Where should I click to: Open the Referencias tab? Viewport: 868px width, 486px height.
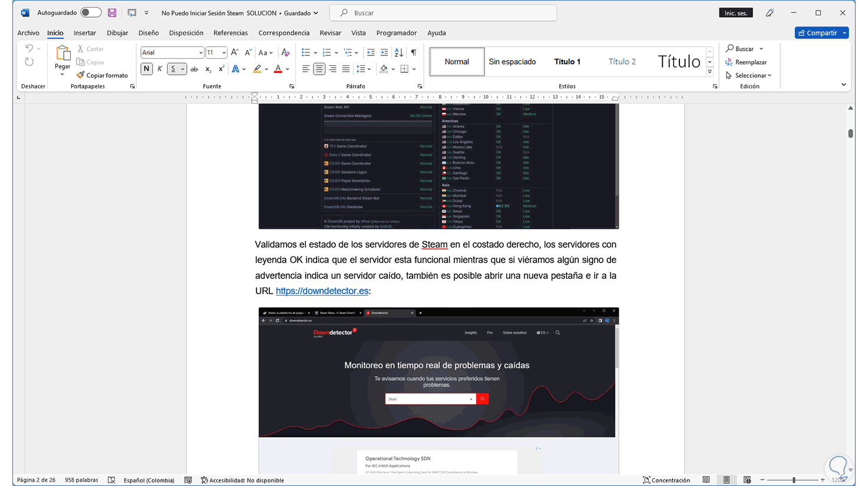pos(230,33)
